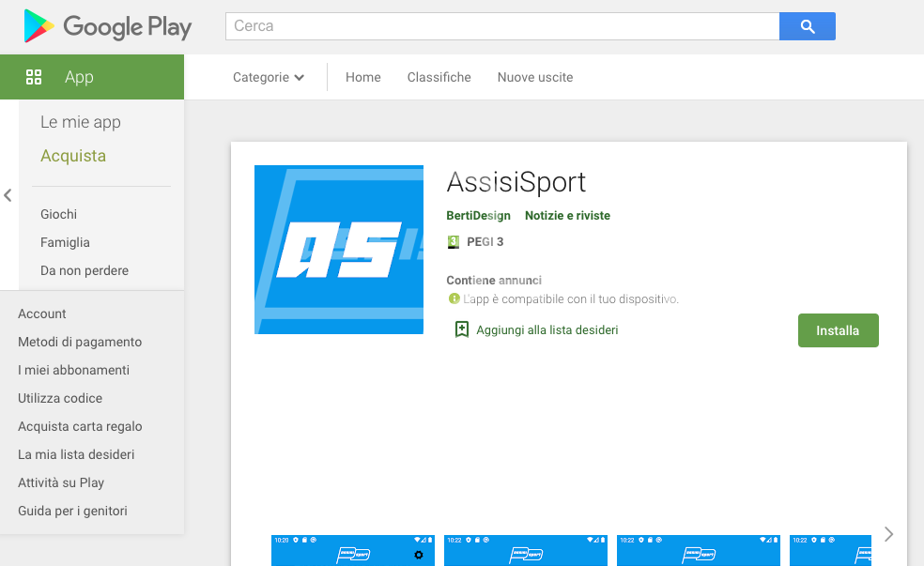This screenshot has width=924, height=566.
Task: Open the Nuove uscite tab
Action: pyautogui.click(x=535, y=77)
